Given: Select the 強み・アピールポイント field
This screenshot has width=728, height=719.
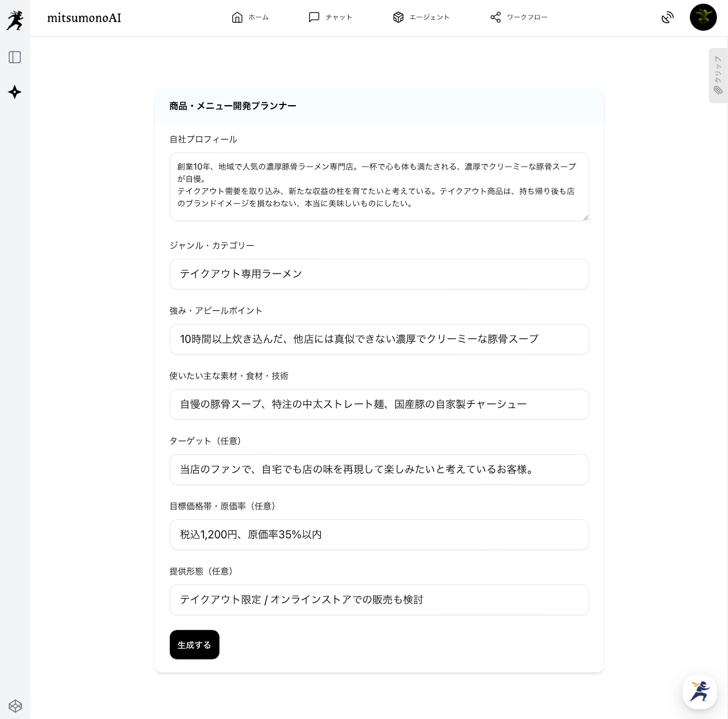Looking at the screenshot, I should 379,339.
